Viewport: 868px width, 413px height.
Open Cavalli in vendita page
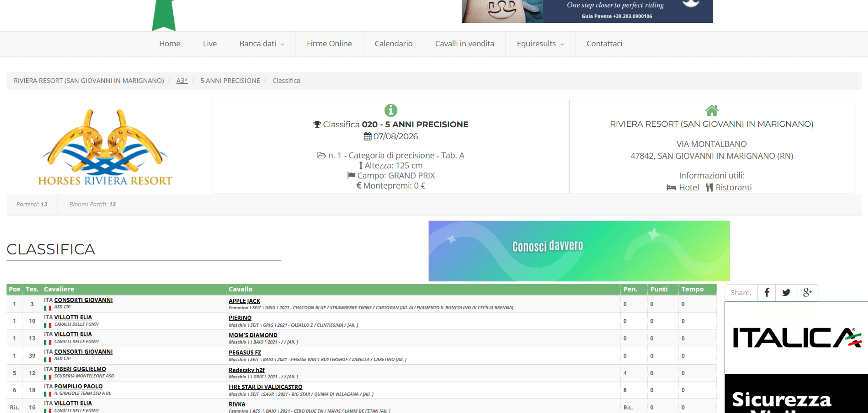(465, 44)
